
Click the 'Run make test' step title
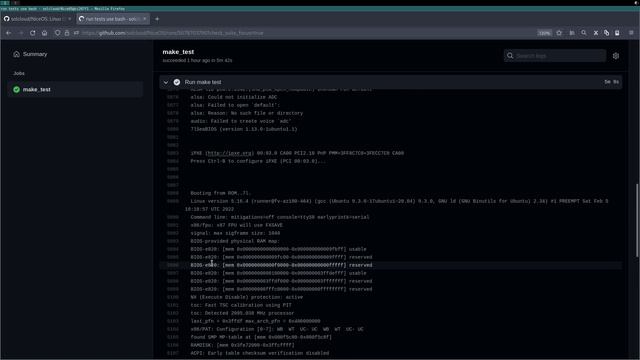[x=203, y=82]
